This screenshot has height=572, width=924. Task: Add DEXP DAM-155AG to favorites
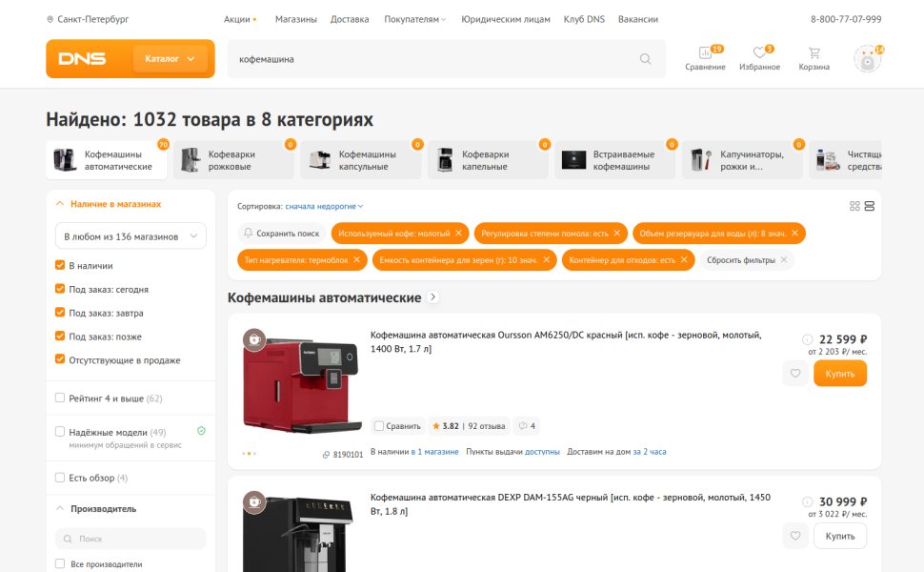pos(795,536)
